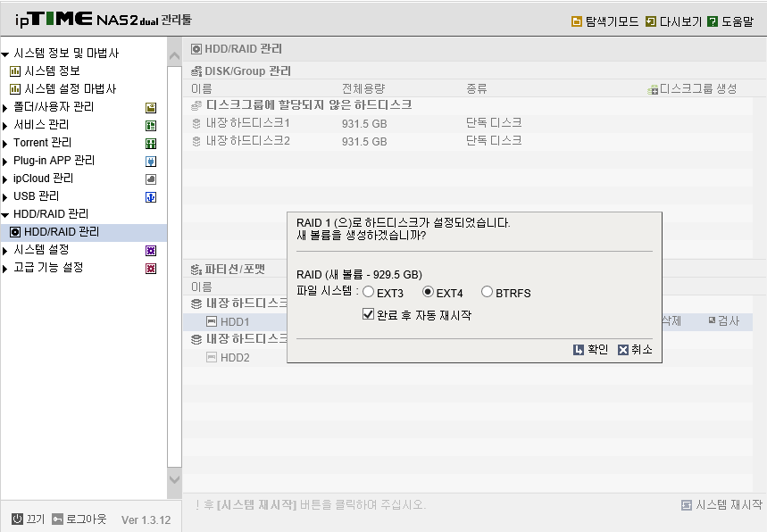Expand the USB 관리 tree arrow
Image resolution: width=767 pixels, height=532 pixels.
pyautogui.click(x=4, y=197)
